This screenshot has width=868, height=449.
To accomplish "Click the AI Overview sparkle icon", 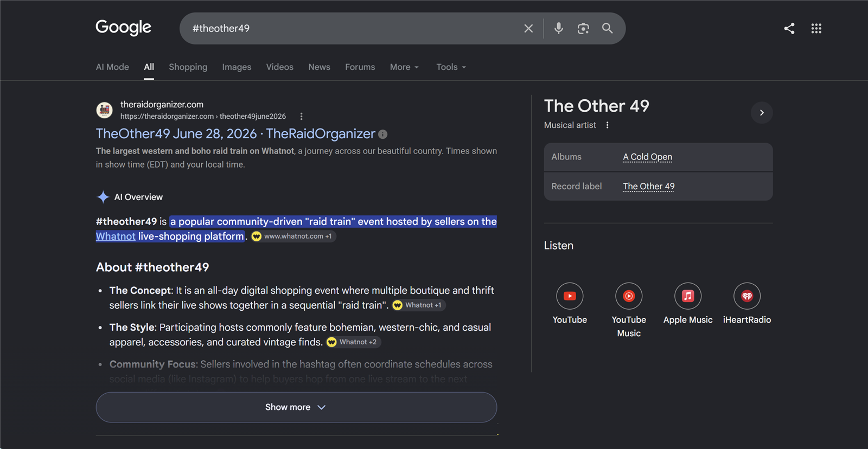I will [103, 197].
